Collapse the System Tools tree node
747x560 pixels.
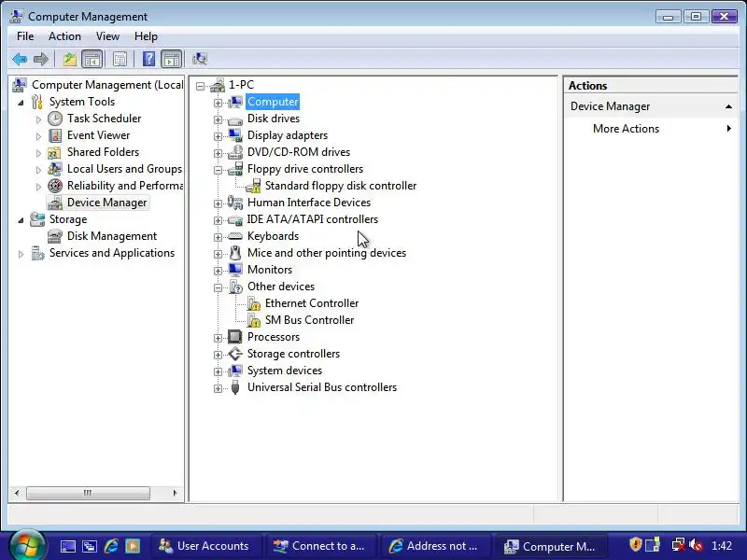coord(21,103)
